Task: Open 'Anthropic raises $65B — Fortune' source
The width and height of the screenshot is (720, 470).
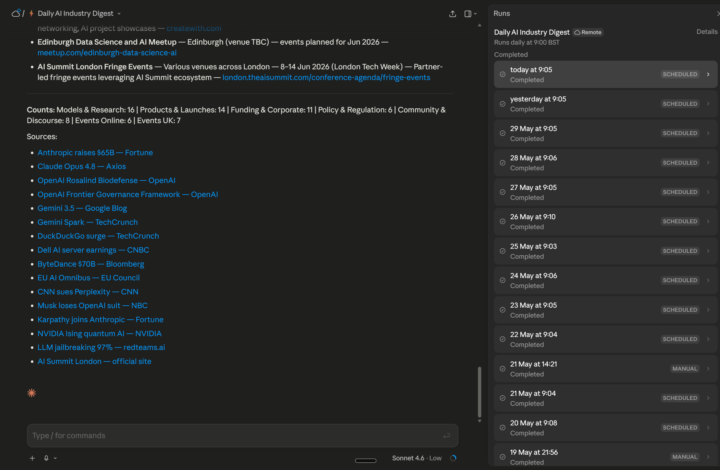Action: click(x=95, y=152)
